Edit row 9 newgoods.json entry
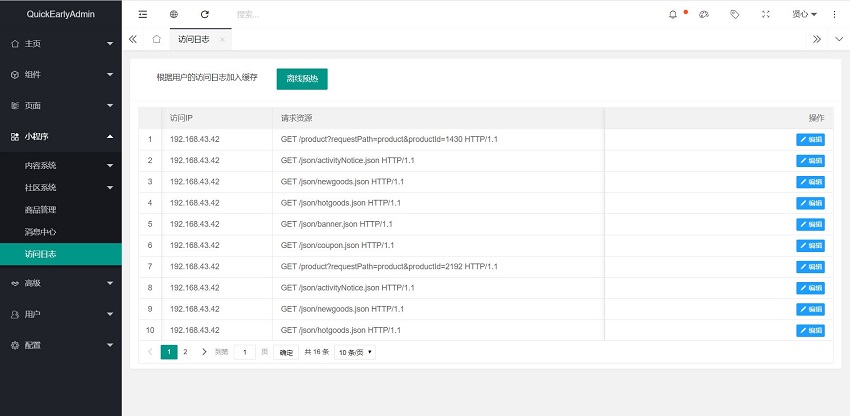850x416 pixels. 810,309
